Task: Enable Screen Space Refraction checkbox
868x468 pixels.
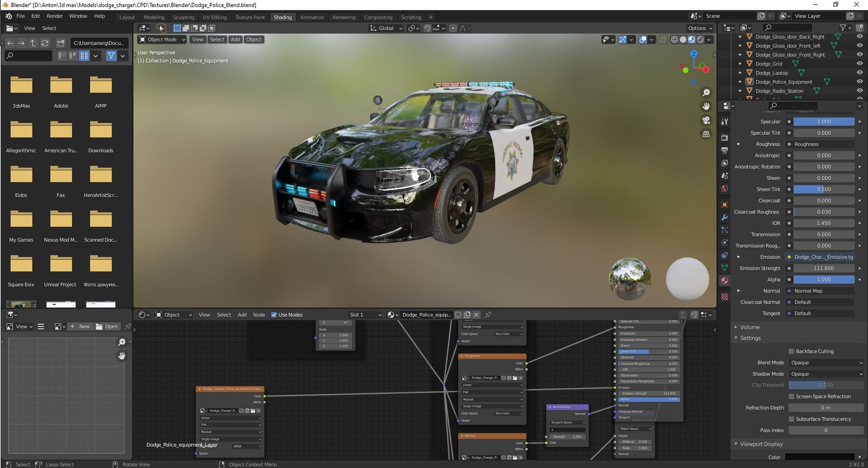Action: click(792, 397)
